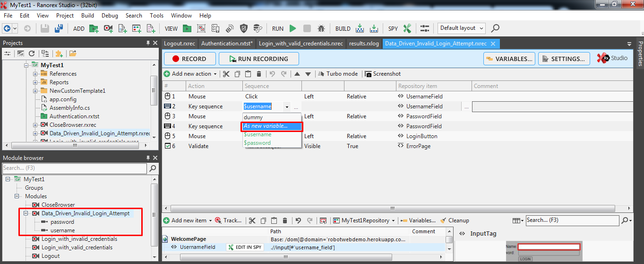Click EDIT IN SPY for UsernameField
The image size is (644, 264).
point(245,247)
